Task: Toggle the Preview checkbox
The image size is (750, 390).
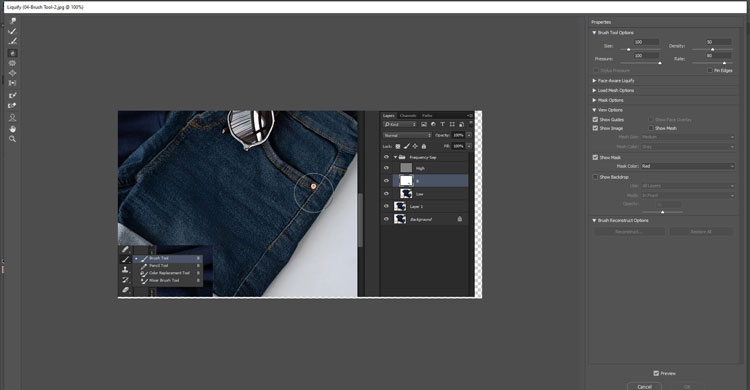Action: coord(656,373)
